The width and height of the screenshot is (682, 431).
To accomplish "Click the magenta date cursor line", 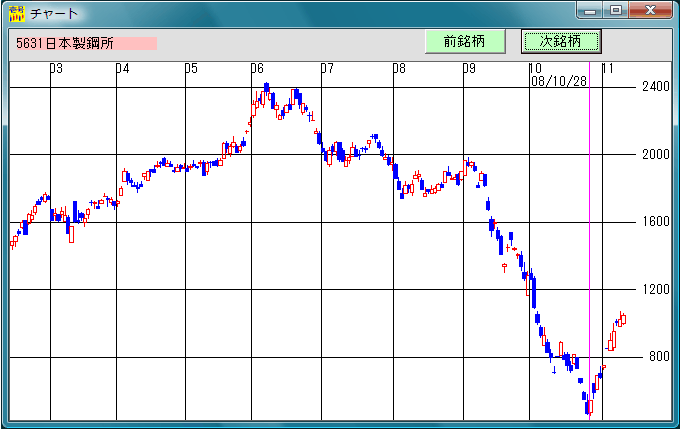I will tap(589, 241).
